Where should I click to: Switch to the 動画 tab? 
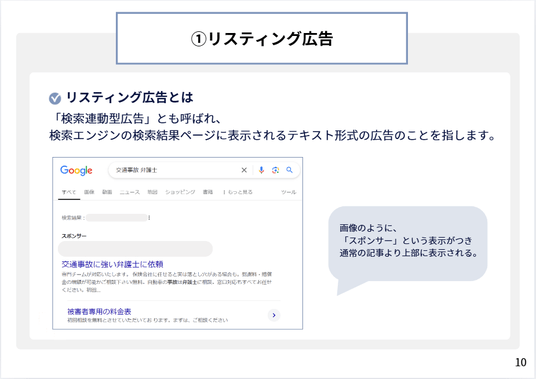[107, 192]
